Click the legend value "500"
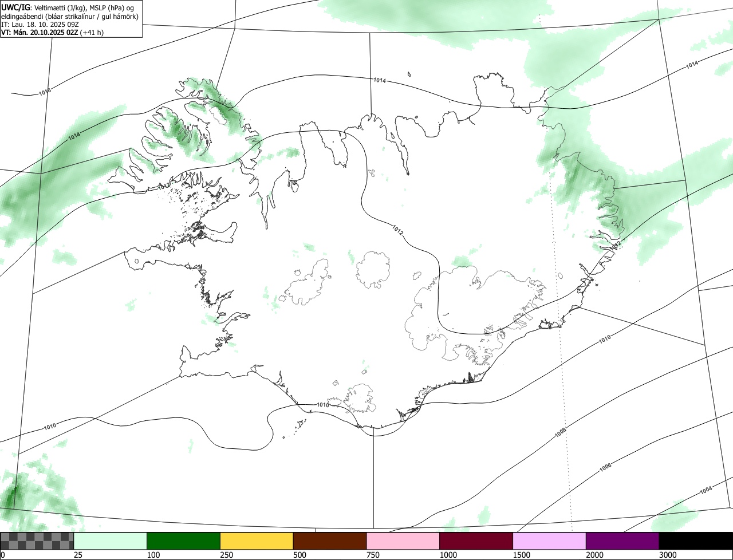733x560 pixels. [299, 555]
